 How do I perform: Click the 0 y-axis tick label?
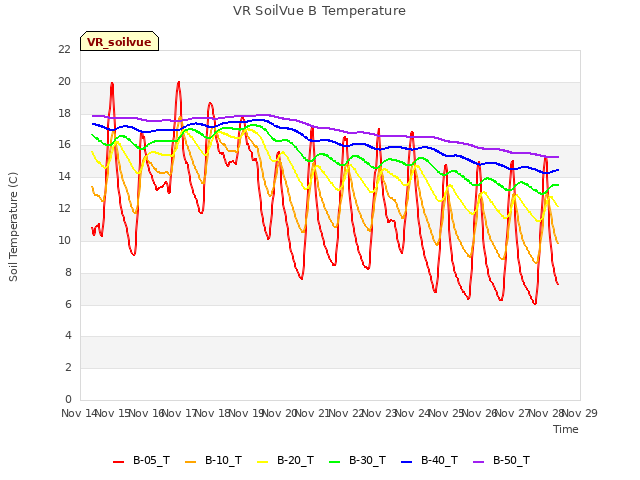pos(68,399)
